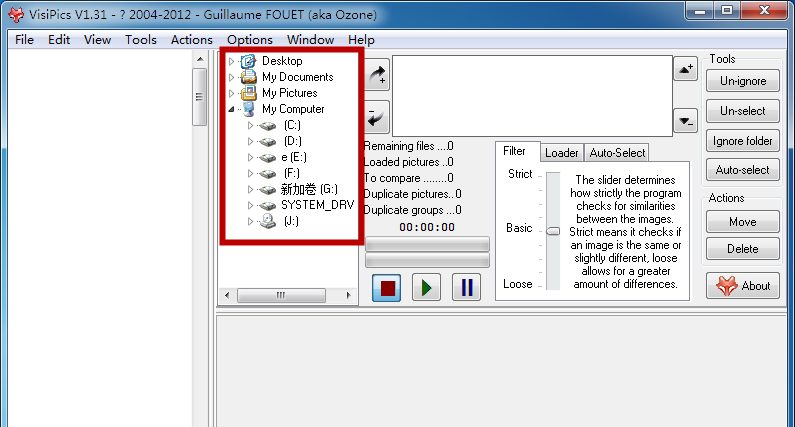
Task: Move folder up in the list
Action: [685, 69]
